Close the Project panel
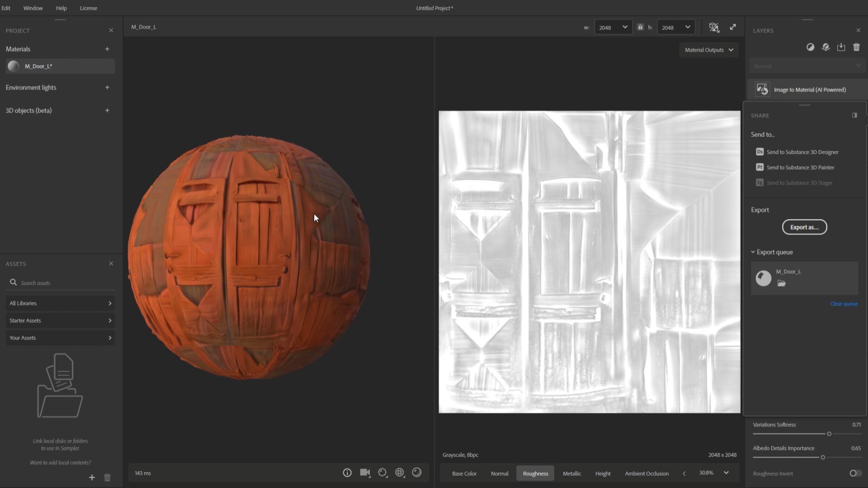The height and width of the screenshot is (488, 868). pyautogui.click(x=111, y=30)
